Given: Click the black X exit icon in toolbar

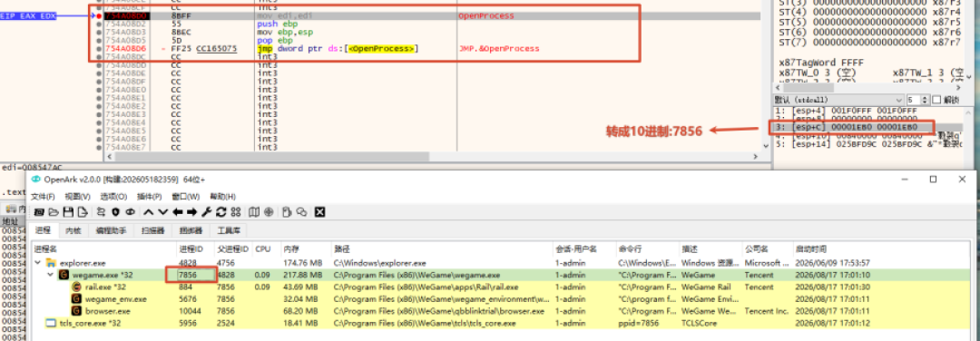Looking at the screenshot, I should click(319, 211).
